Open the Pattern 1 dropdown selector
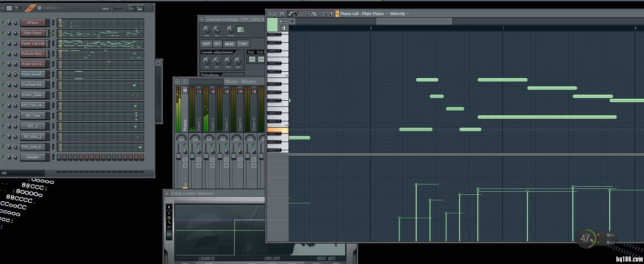Screen dimensions: 644x264 click(x=52, y=8)
